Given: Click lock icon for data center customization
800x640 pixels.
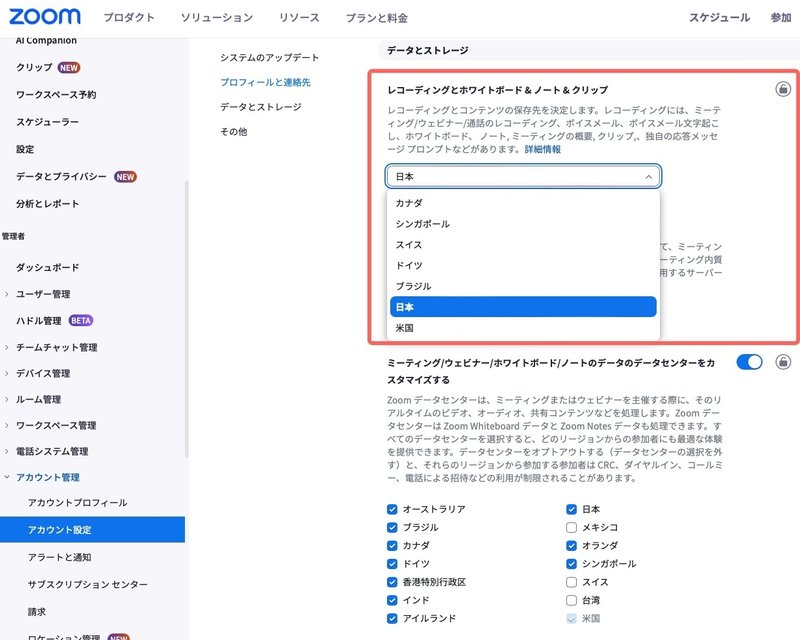Looking at the screenshot, I should point(783,362).
